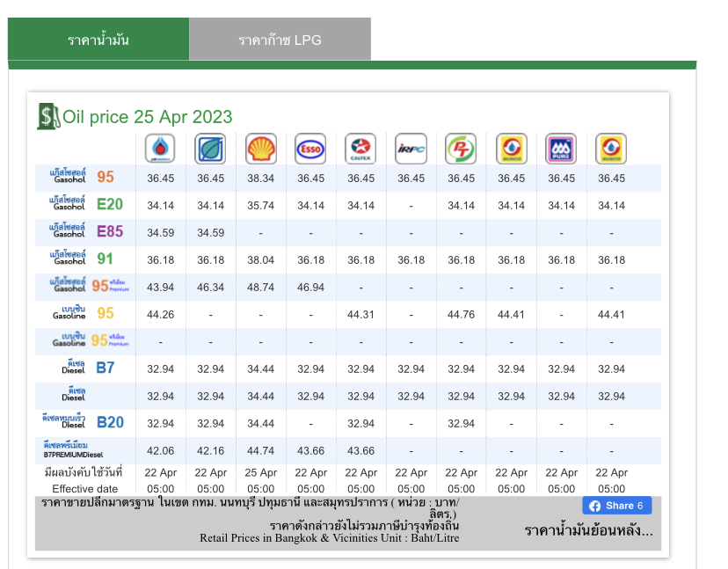Click the last Susco logo after the Pure logo
Screen dimensions: 728x569
611,149
